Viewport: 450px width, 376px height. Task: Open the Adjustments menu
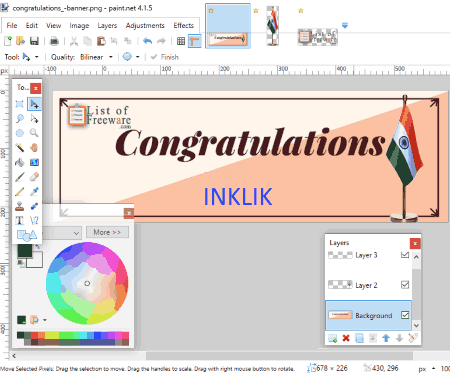145,25
